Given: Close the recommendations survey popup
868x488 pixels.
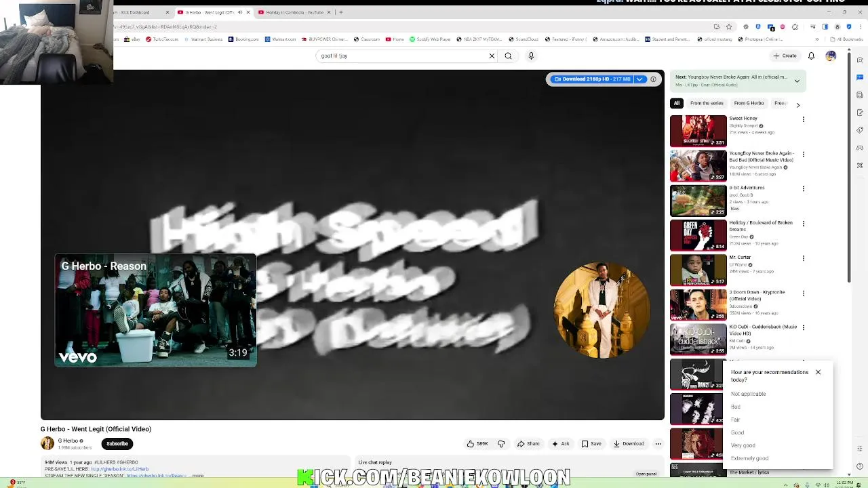Looking at the screenshot, I should click(x=818, y=372).
